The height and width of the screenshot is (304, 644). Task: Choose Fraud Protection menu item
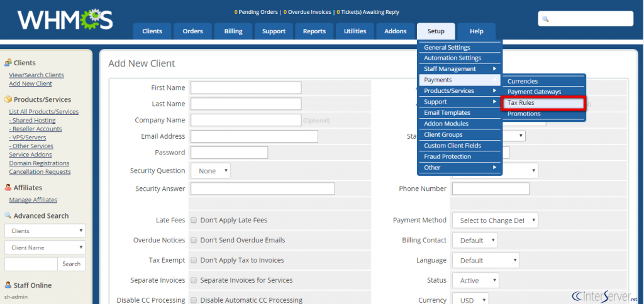[x=460, y=156]
